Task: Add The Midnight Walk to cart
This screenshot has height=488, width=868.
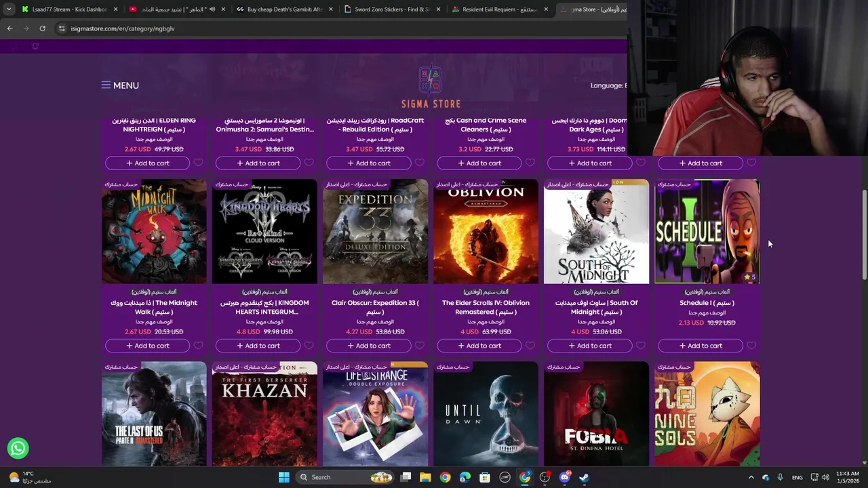Action: [147, 346]
